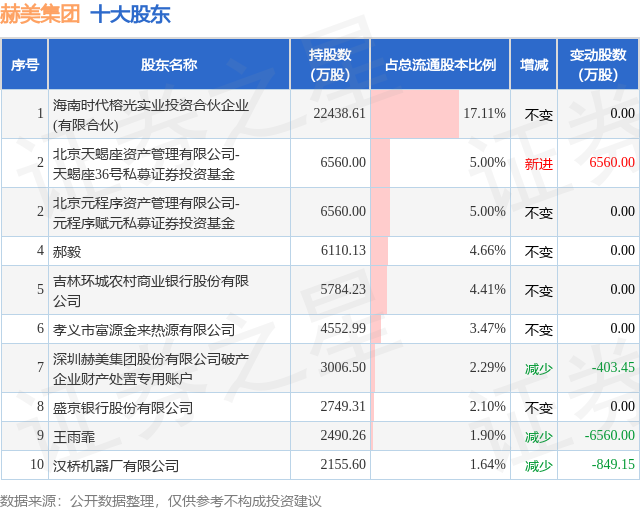The image size is (640, 510).
Task: Click the 减少 status in 王雨霏 row
Action: point(538,437)
